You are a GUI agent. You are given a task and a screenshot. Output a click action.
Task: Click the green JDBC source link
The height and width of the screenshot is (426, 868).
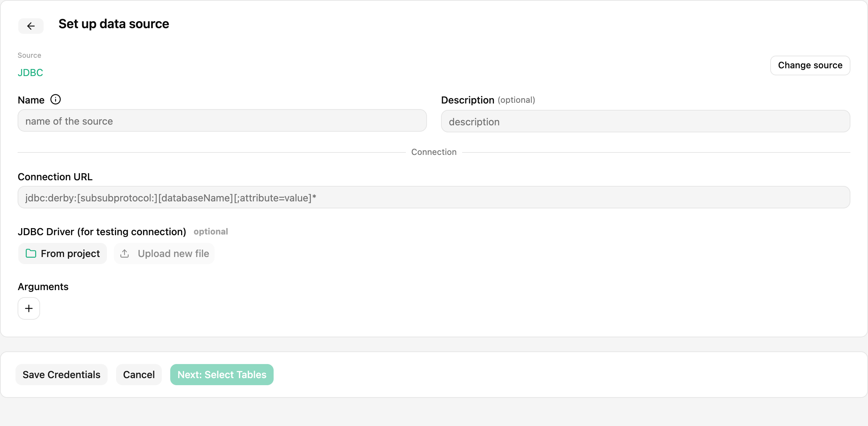coord(31,73)
